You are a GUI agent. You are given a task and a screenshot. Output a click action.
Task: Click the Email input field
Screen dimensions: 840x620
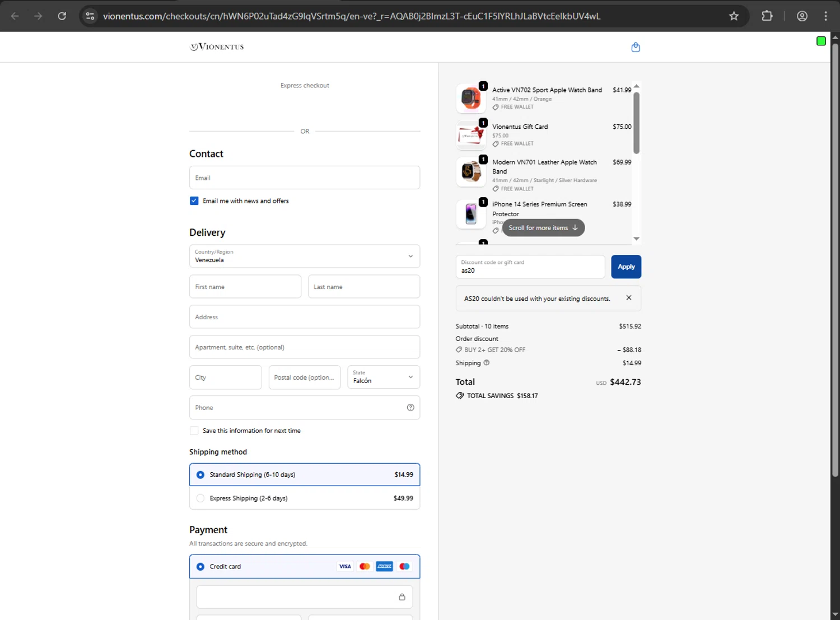305,178
